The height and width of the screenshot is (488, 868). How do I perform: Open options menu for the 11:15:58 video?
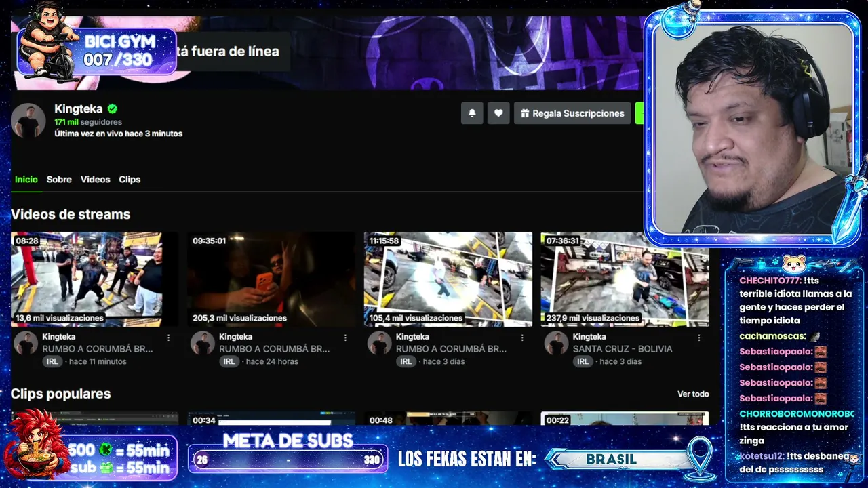tap(522, 338)
